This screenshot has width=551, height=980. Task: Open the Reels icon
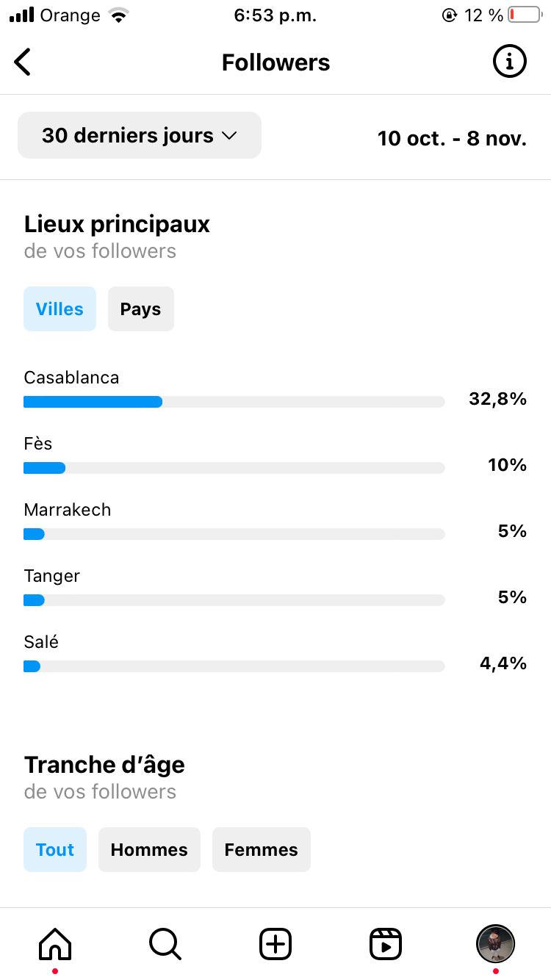click(386, 943)
